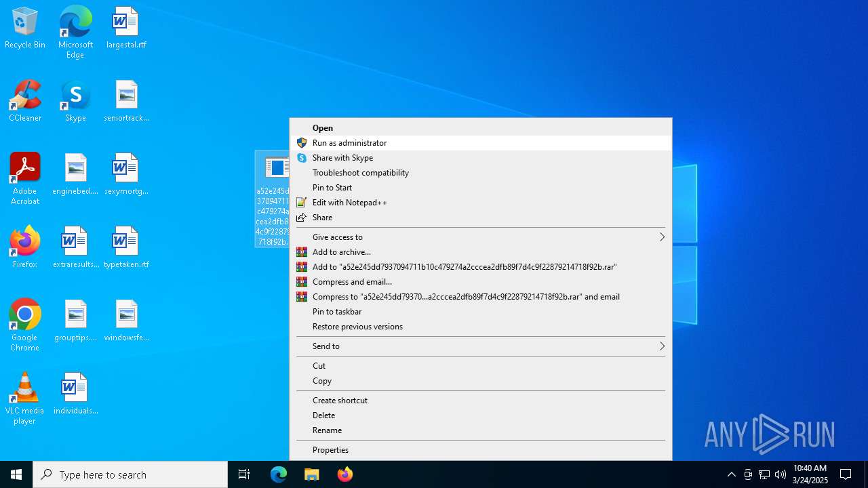Select the CCleaner desktop shortcut
The height and width of the screenshot is (488, 868).
[25, 102]
